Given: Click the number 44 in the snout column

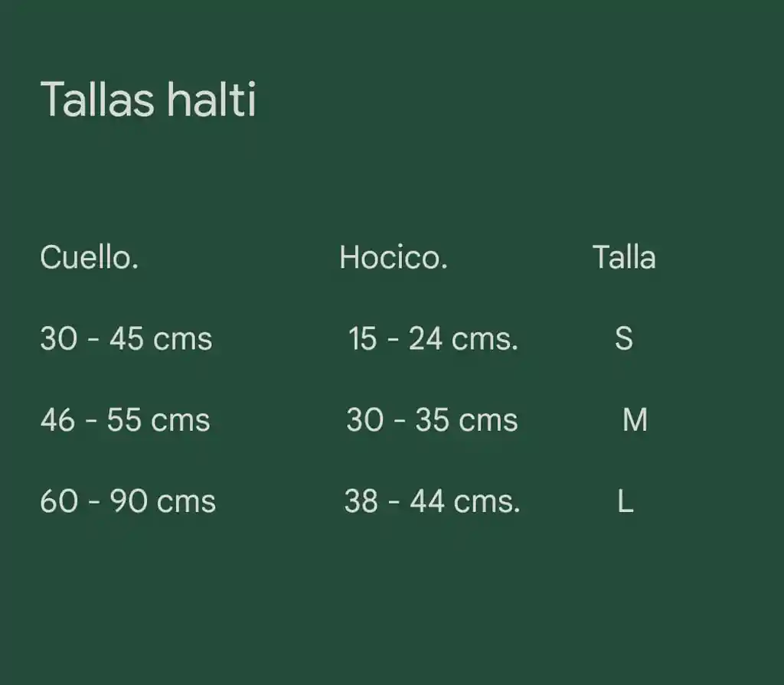Looking at the screenshot, I should pos(427,501).
